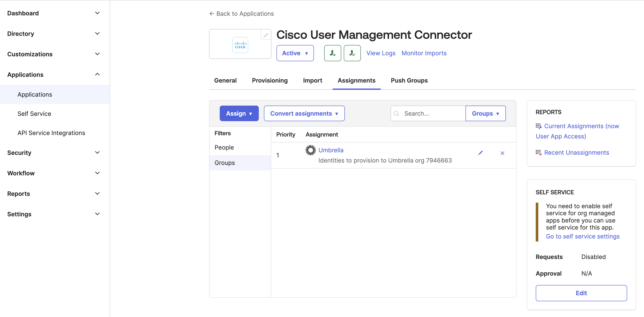Image resolution: width=644 pixels, height=317 pixels.
Task: Open Applications sidebar sub-item
Action: coord(55,95)
